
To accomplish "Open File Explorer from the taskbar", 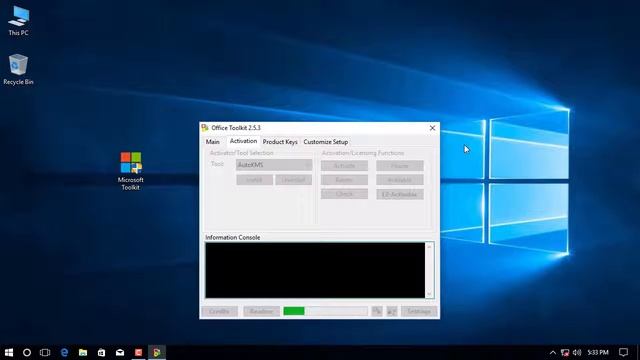I will click(83, 352).
